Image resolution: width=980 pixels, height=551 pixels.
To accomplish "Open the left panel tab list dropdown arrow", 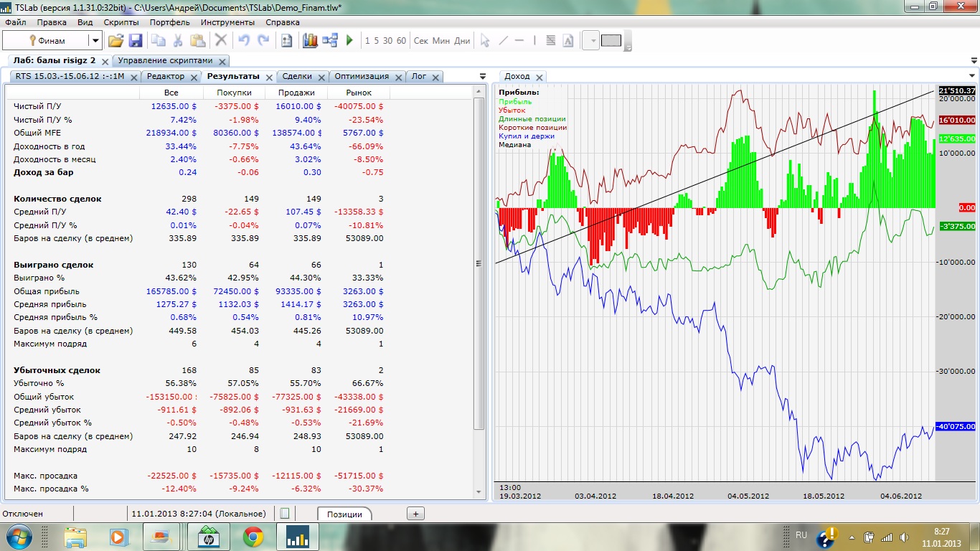I will [x=482, y=76].
